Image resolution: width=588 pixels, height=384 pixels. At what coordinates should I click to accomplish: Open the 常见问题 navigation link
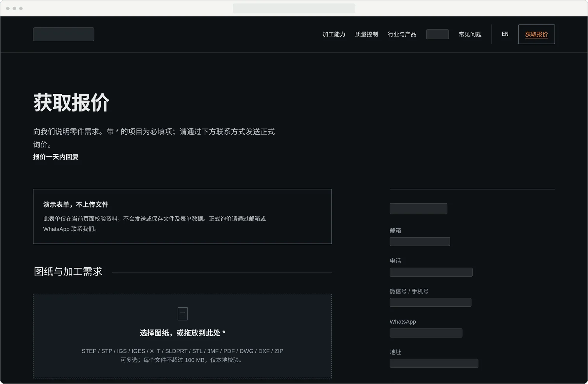(x=470, y=34)
